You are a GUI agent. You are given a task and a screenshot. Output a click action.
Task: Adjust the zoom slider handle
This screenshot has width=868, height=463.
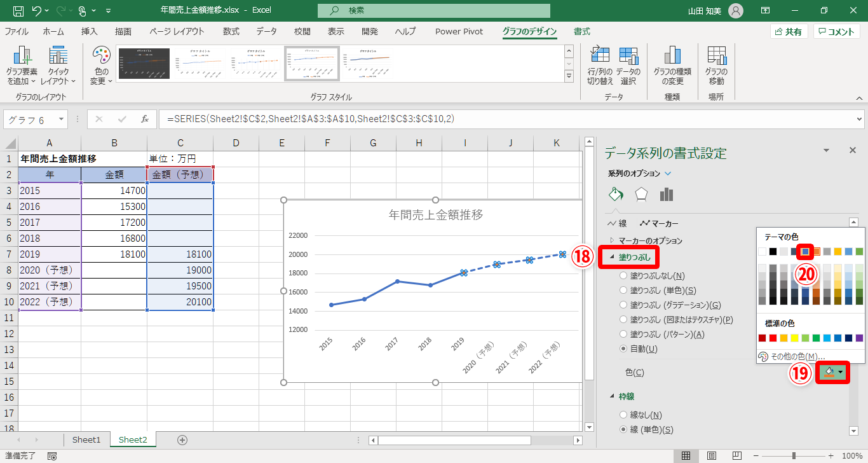coord(794,456)
